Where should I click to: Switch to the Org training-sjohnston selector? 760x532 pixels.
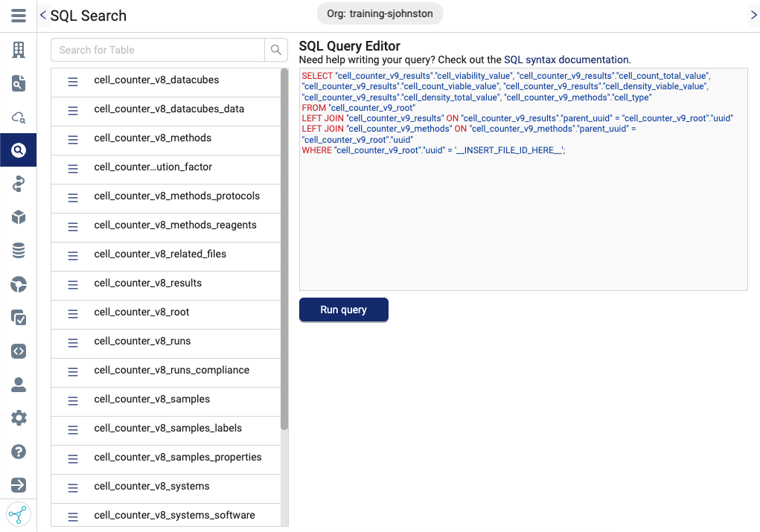pos(380,13)
